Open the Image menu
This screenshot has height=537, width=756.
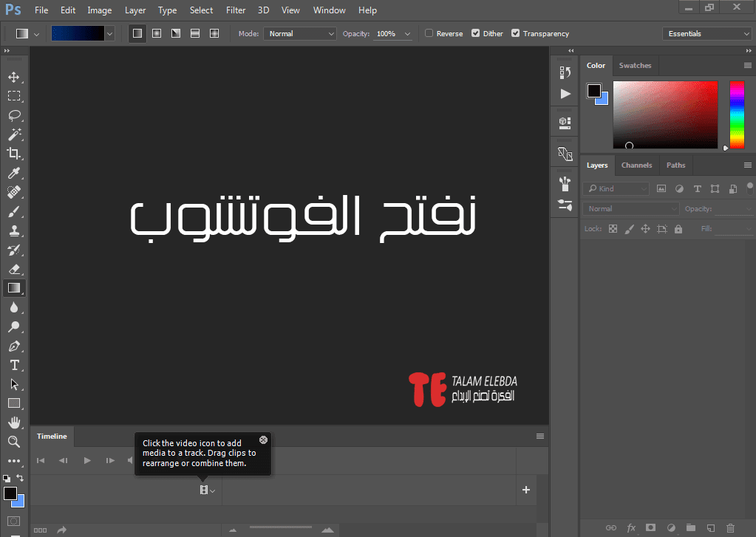tap(100, 10)
